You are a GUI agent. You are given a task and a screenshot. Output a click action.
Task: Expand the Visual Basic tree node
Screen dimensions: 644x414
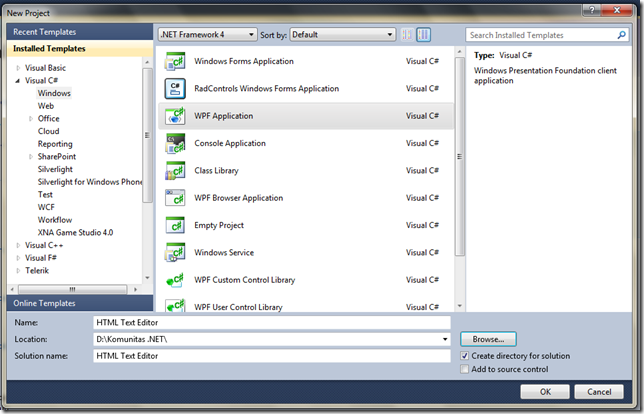point(18,68)
